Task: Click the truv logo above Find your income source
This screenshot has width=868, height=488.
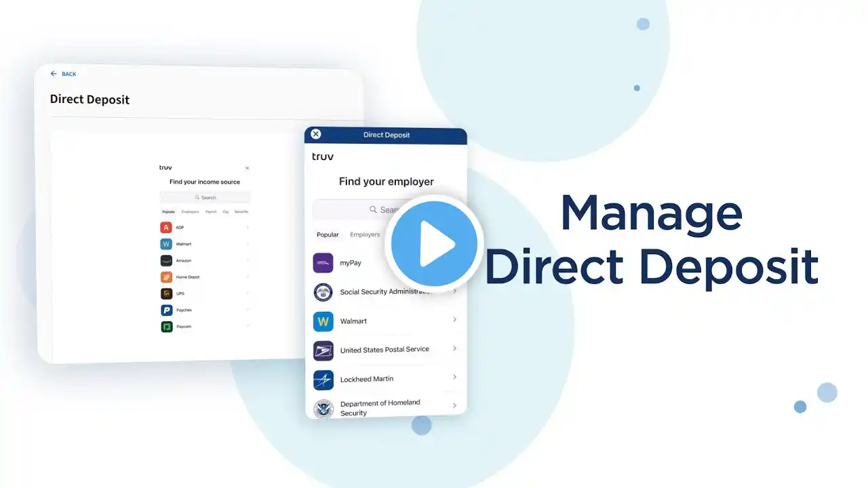Action: [165, 167]
